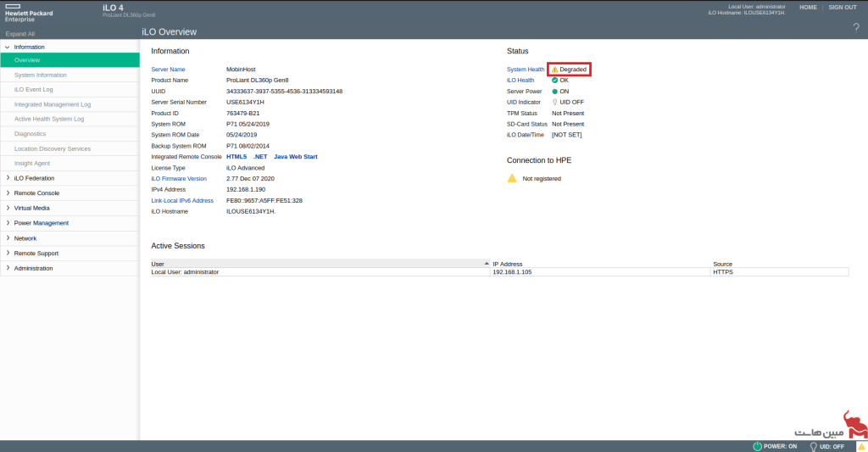Click the serial number USE6134Y1H value
Image resolution: width=868 pixels, height=452 pixels.
click(245, 102)
